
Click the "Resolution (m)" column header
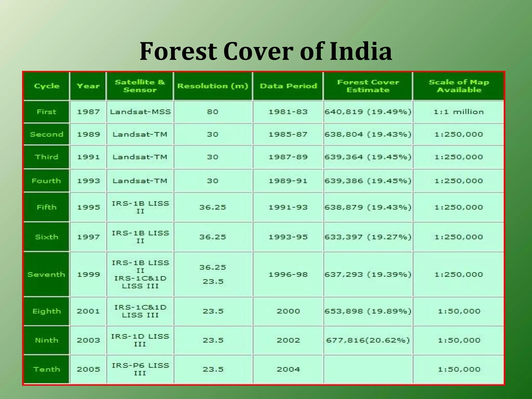point(213,86)
